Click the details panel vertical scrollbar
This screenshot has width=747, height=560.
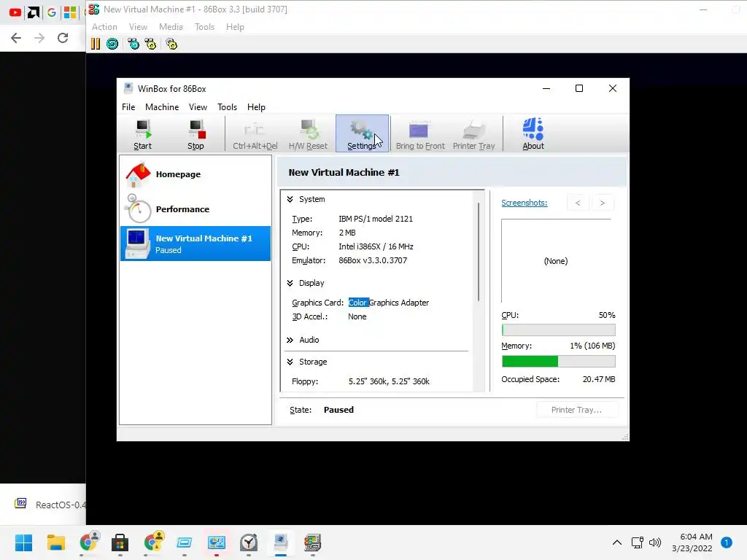tap(479, 252)
